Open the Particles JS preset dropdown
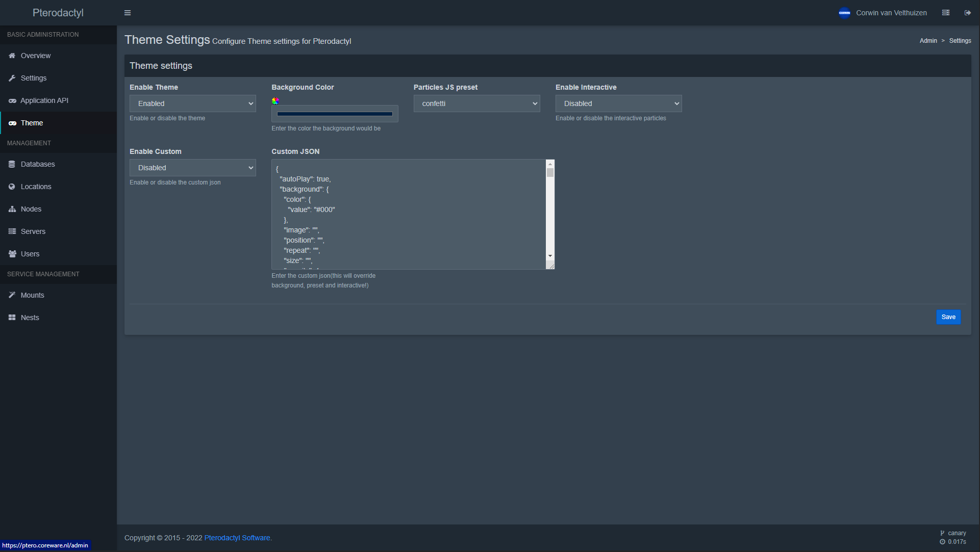 [x=477, y=103]
